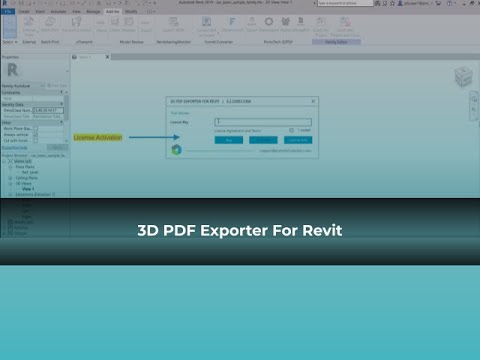Toggle the Cut with Voids checkbox

pos(36,141)
